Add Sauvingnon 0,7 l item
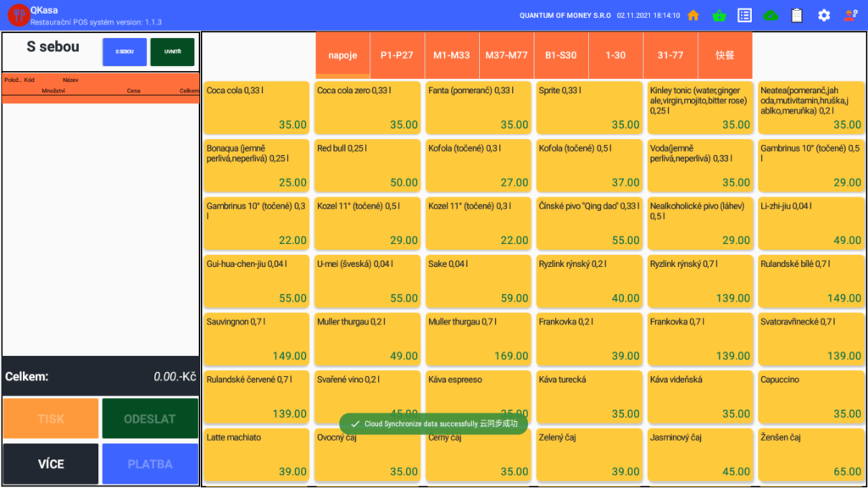The width and height of the screenshot is (868, 488). pyautogui.click(x=256, y=339)
